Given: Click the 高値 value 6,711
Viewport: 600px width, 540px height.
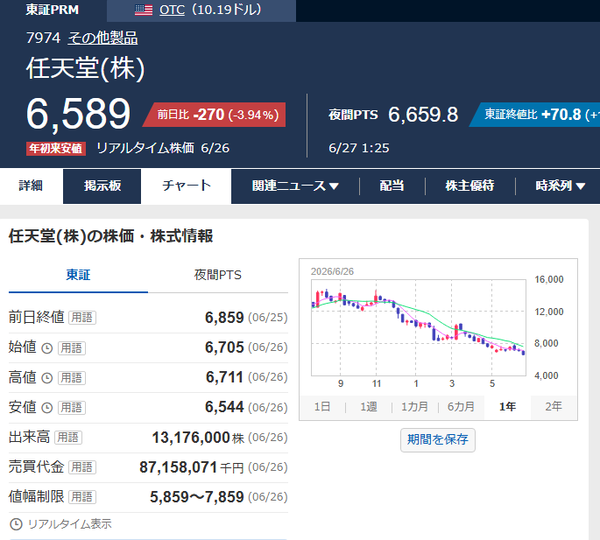Looking at the screenshot, I should (x=224, y=377).
